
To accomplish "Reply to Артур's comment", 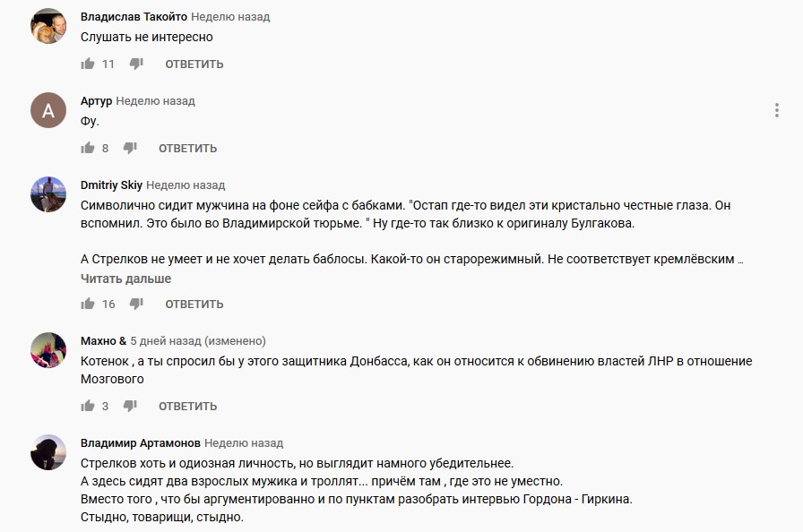I will (x=188, y=148).
